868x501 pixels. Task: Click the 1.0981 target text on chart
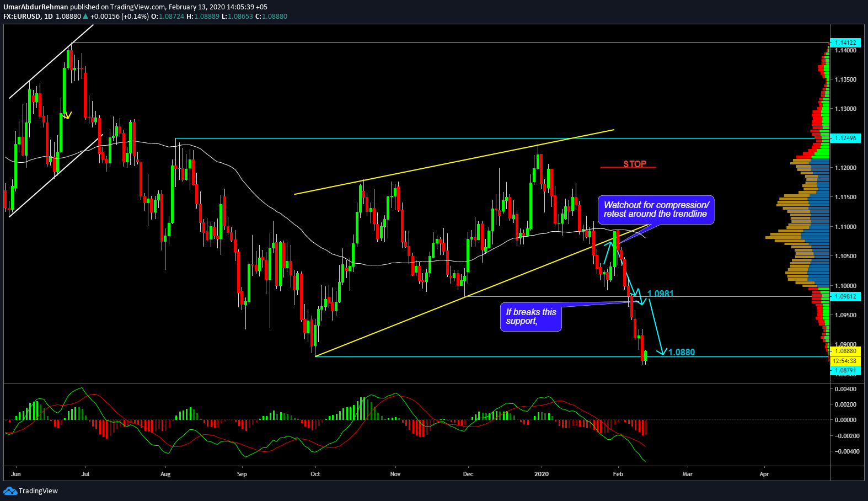[x=660, y=294]
